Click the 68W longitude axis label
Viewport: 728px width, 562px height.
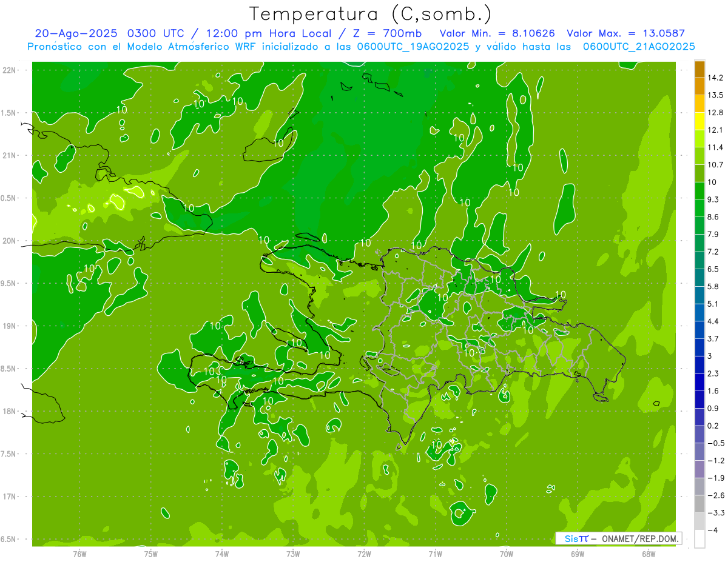click(x=648, y=554)
